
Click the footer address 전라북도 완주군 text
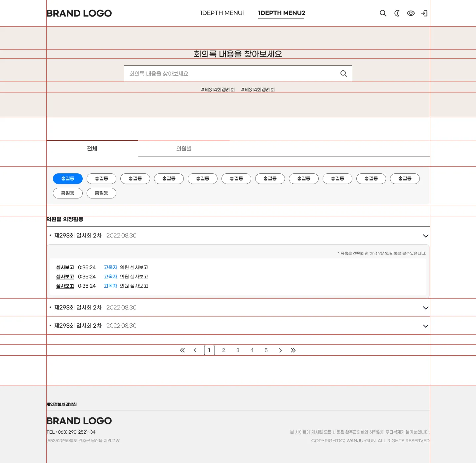pos(84,441)
